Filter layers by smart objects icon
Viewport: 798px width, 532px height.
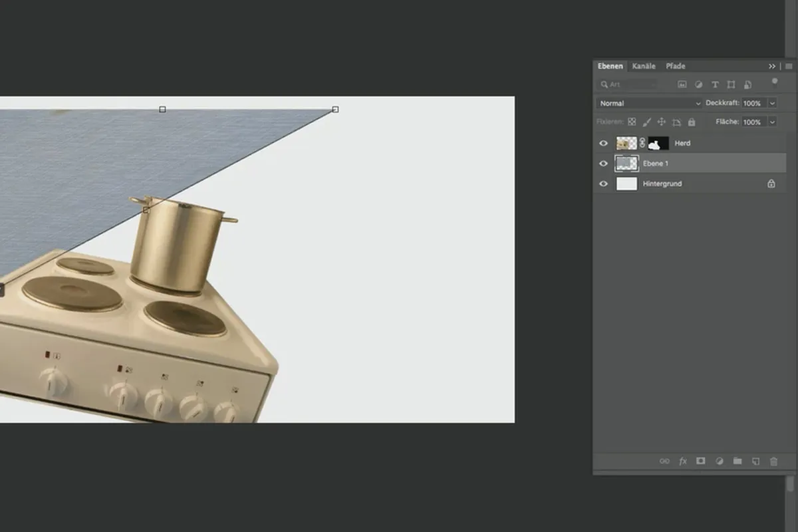tap(747, 84)
